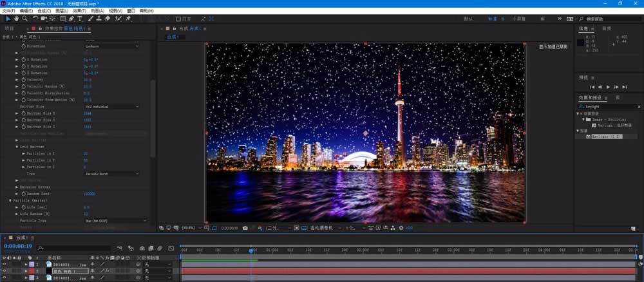Choose the Pen tool in toolbar
The height and width of the screenshot is (282, 644).
click(71, 19)
